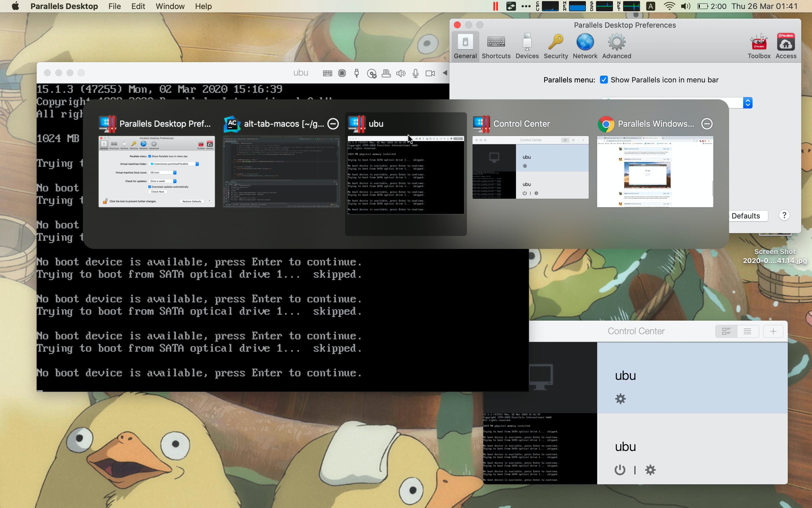The height and width of the screenshot is (508, 812).
Task: Open settings gear of the second ubu VM
Action: click(650, 470)
